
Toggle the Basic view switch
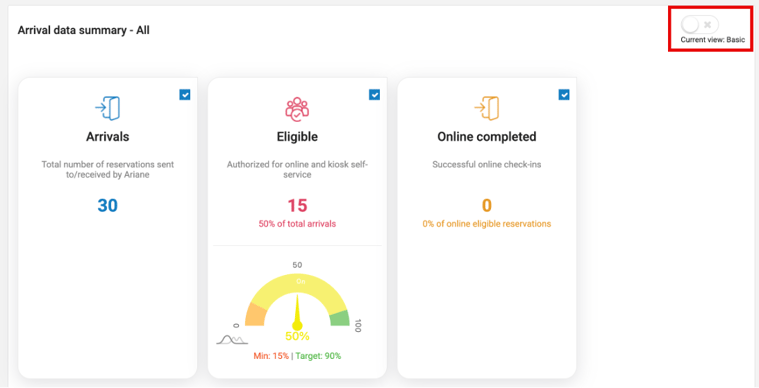click(x=699, y=24)
